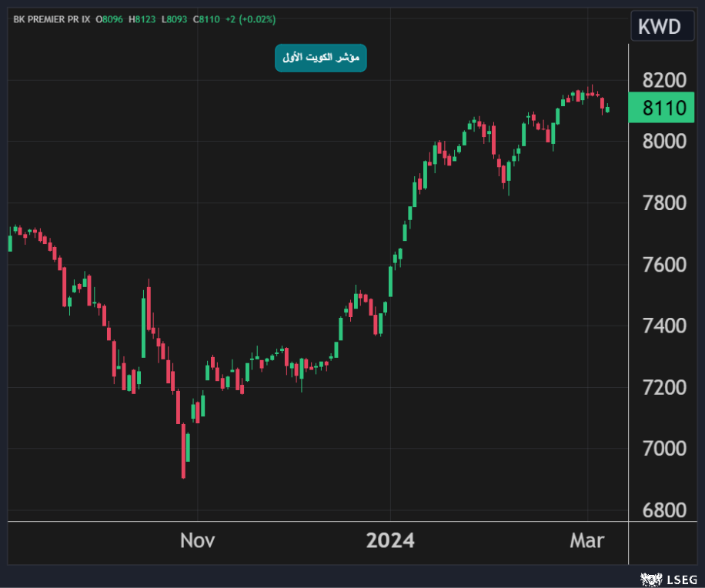Click the +2 (+0.02%) change value
This screenshot has height=588, width=705.
[250, 18]
